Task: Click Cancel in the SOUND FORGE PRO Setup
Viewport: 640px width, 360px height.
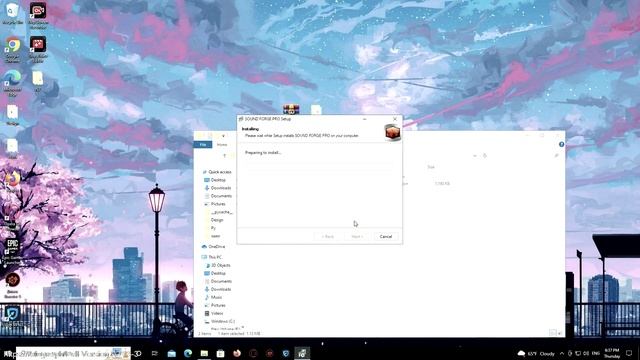Action: pyautogui.click(x=386, y=237)
